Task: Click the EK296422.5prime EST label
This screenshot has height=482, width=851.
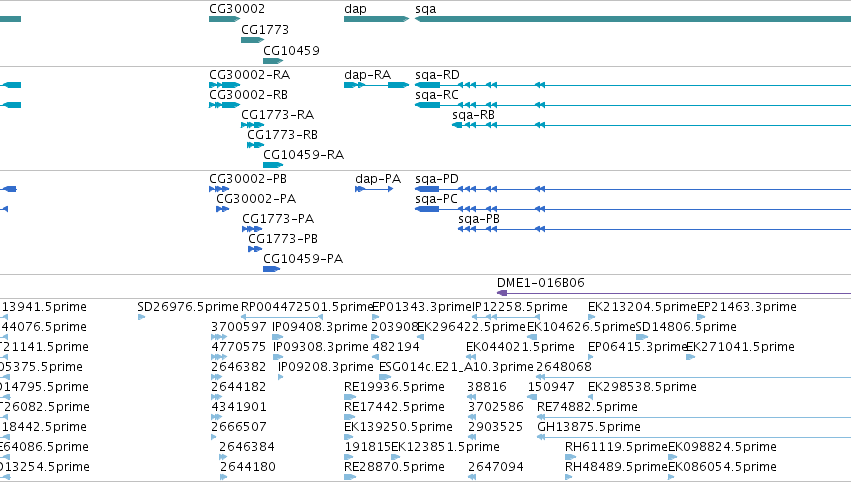Action: point(472,327)
